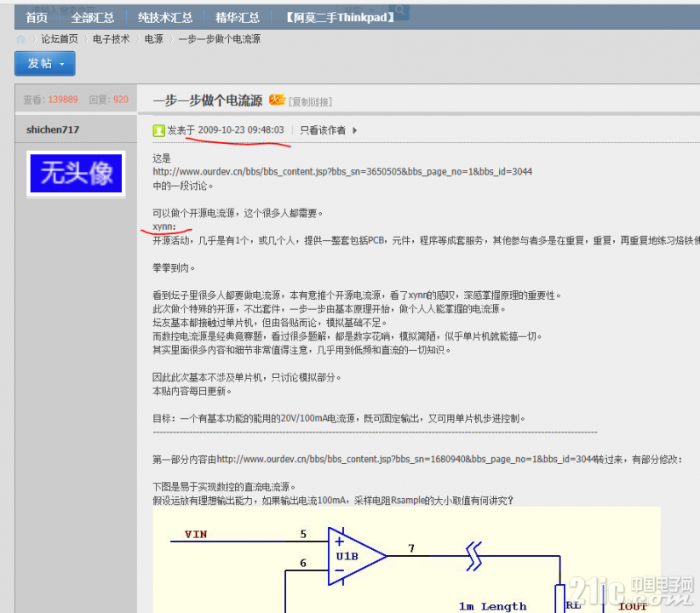Switch to the 精华汇总 navigation tab
The height and width of the screenshot is (613, 700).
click(238, 17)
